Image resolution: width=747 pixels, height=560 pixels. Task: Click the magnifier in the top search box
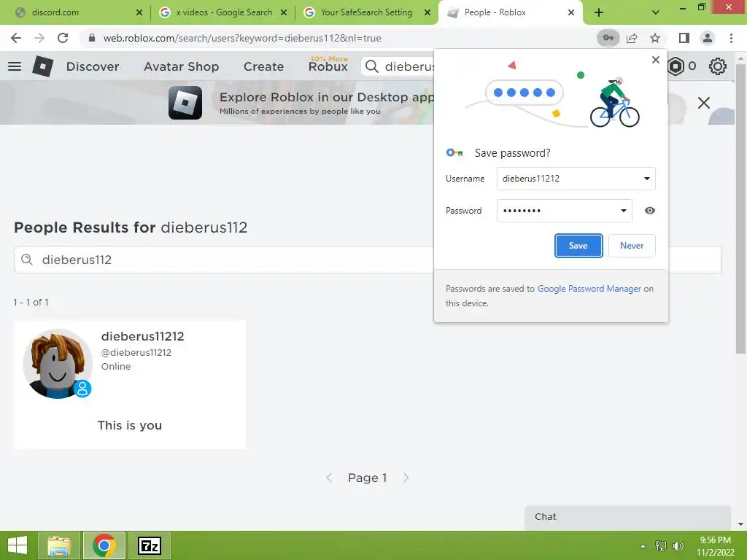pyautogui.click(x=372, y=66)
